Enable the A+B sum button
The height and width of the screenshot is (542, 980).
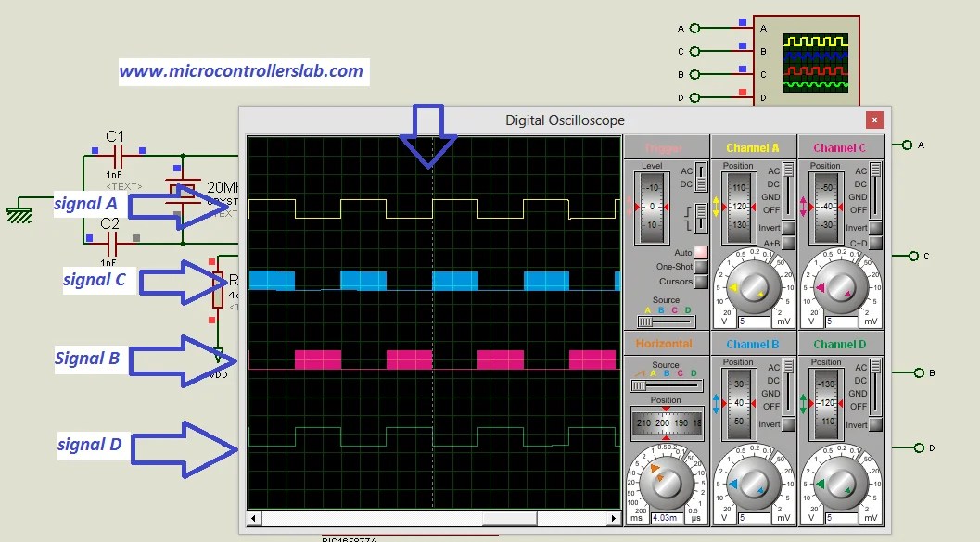(x=789, y=243)
